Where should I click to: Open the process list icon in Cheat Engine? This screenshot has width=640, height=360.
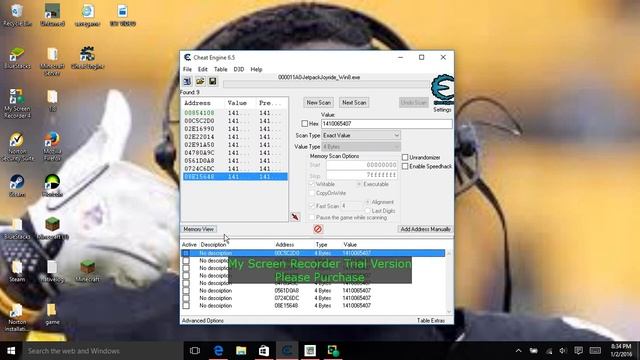pos(187,81)
